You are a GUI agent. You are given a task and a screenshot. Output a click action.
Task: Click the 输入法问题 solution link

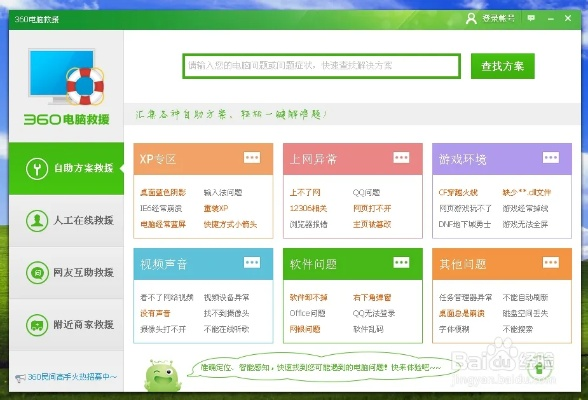click(223, 193)
